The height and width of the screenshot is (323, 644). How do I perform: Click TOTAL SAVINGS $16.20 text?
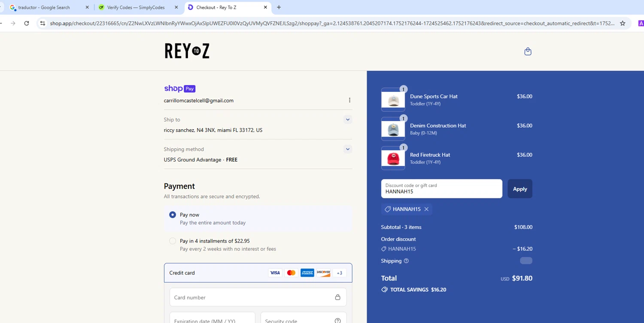click(418, 290)
